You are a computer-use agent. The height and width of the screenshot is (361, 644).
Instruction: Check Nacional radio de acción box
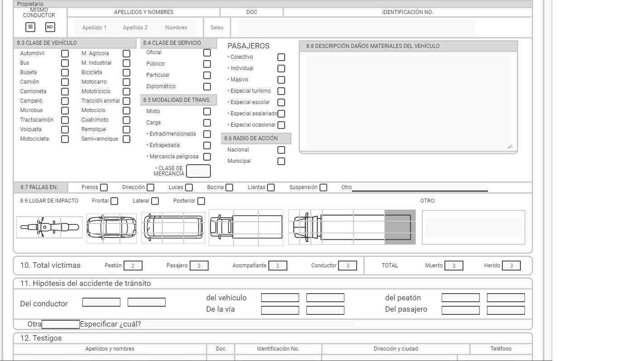coord(281,150)
